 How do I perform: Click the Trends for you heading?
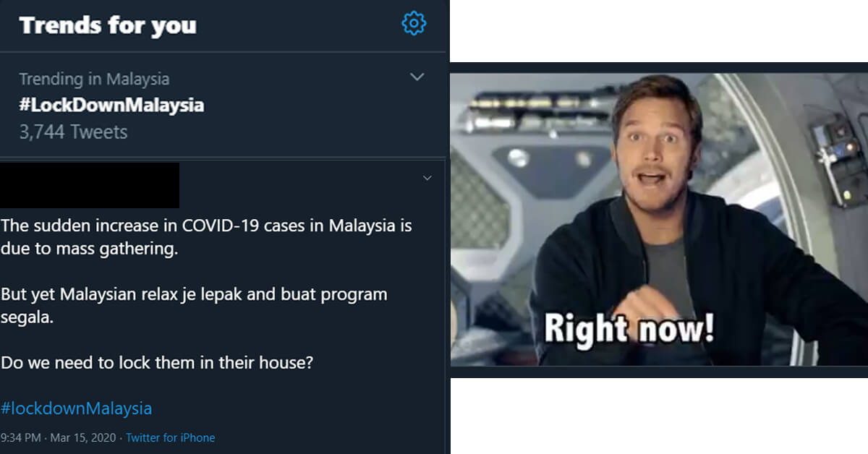[x=108, y=25]
